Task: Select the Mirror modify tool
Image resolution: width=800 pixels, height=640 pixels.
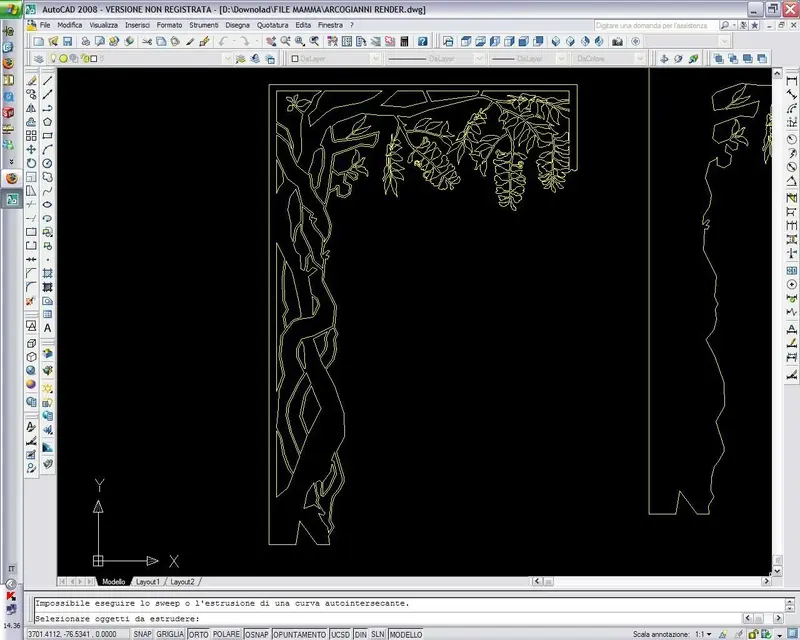Action: [x=31, y=108]
